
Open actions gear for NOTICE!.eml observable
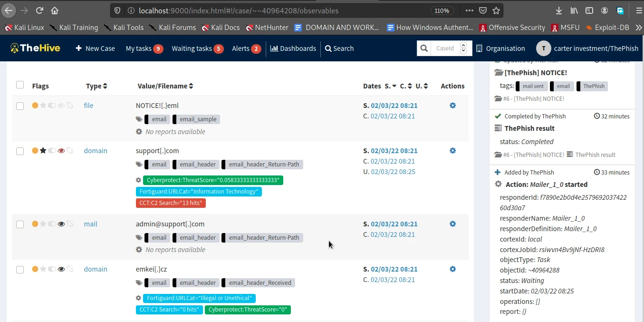click(x=452, y=106)
